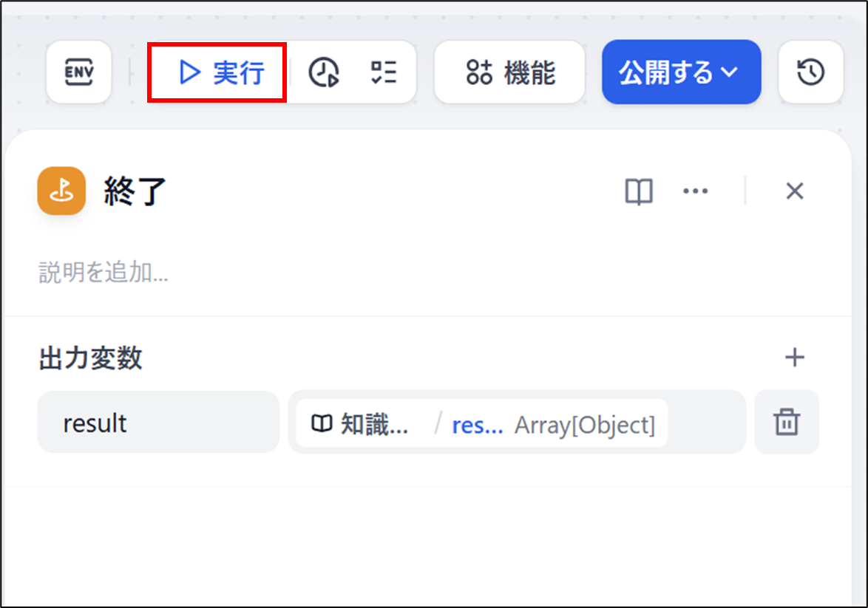Close the 終了 node panel
Viewport: 868px width, 608px height.
point(794,191)
